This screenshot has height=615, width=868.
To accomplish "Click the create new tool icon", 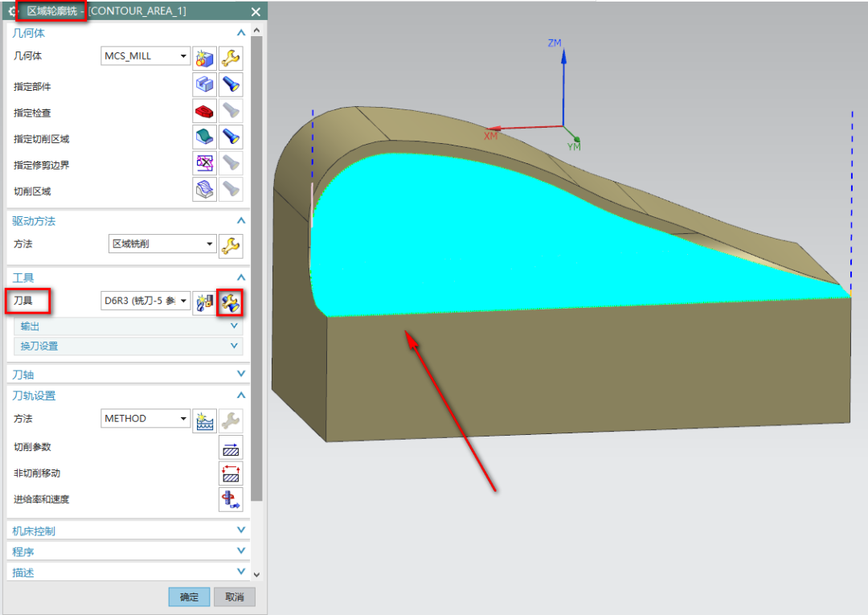I will [204, 301].
